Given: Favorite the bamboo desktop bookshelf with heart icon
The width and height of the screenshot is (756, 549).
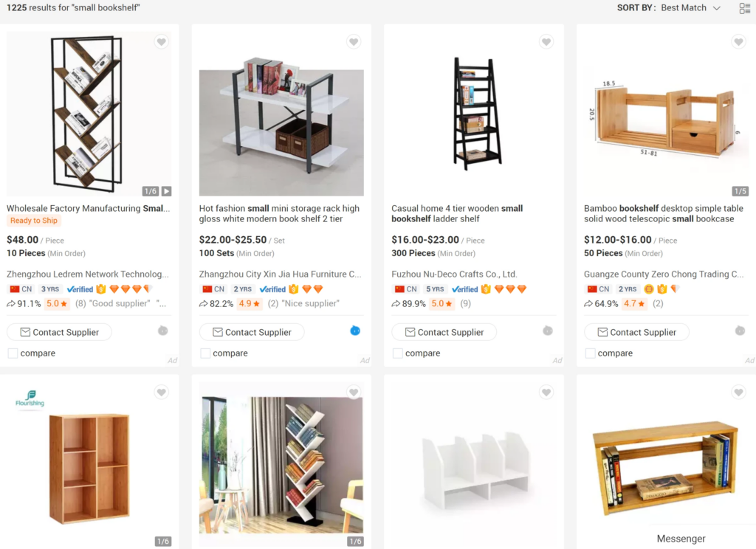Looking at the screenshot, I should (738, 42).
